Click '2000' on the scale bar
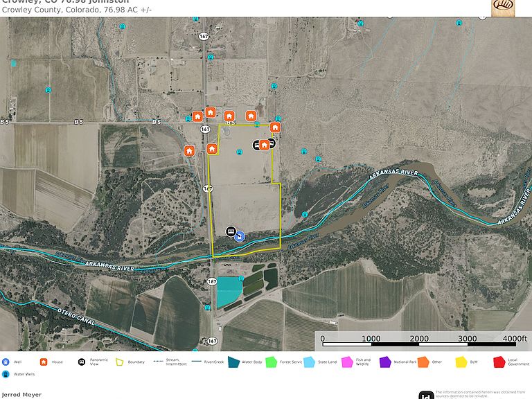532x399 pixels. pyautogui.click(x=419, y=339)
